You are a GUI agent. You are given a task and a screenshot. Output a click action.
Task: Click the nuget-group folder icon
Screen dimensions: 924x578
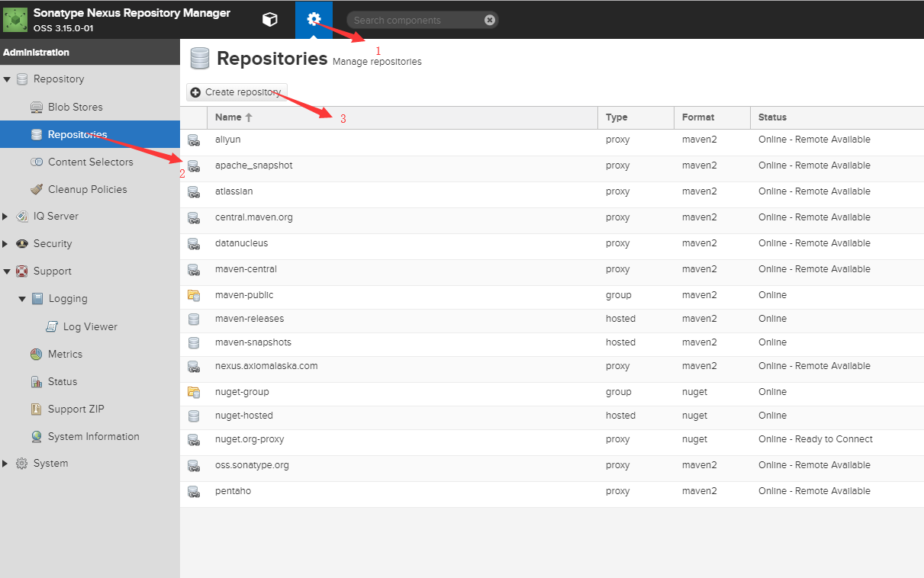tap(194, 392)
